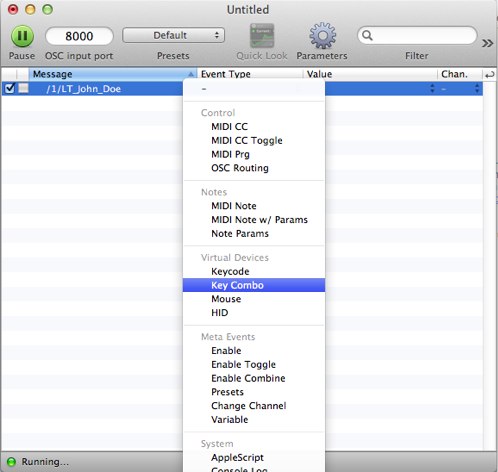Choose Enable under Meta Events
The image size is (498, 472).
[254, 351]
